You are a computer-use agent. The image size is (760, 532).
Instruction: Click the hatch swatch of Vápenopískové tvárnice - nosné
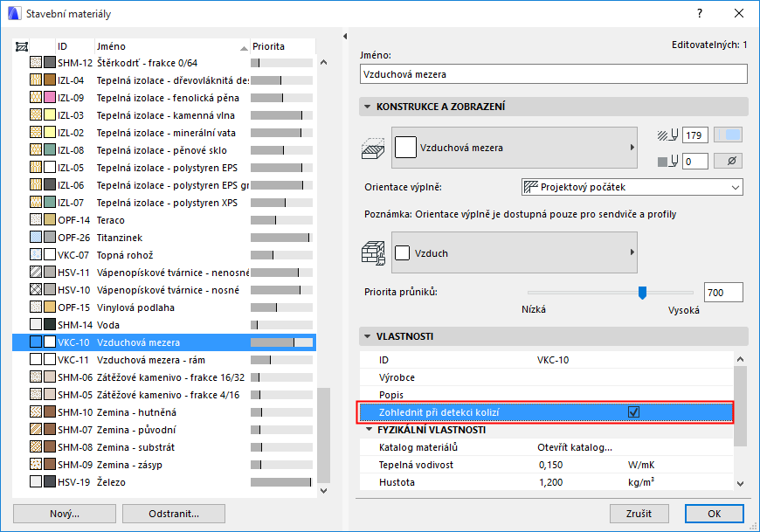click(36, 290)
